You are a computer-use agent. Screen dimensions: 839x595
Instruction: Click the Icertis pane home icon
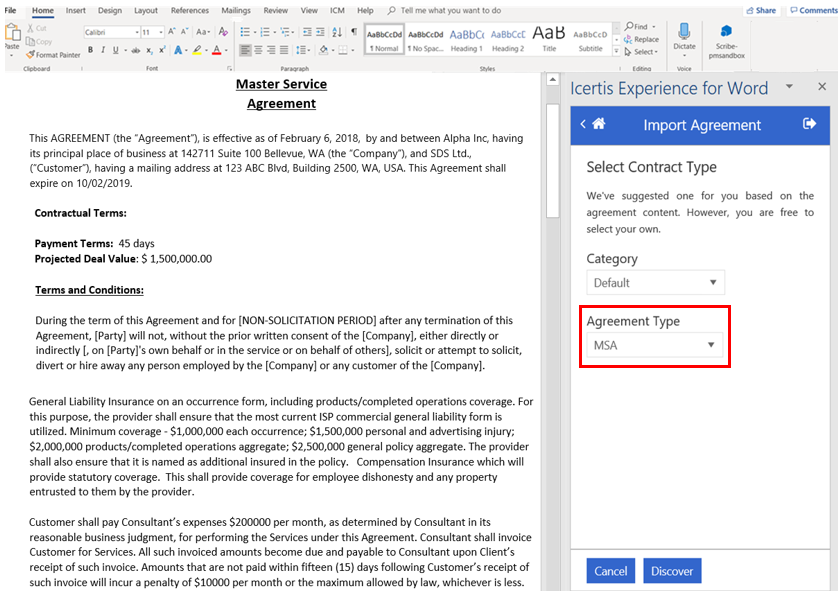coord(599,124)
